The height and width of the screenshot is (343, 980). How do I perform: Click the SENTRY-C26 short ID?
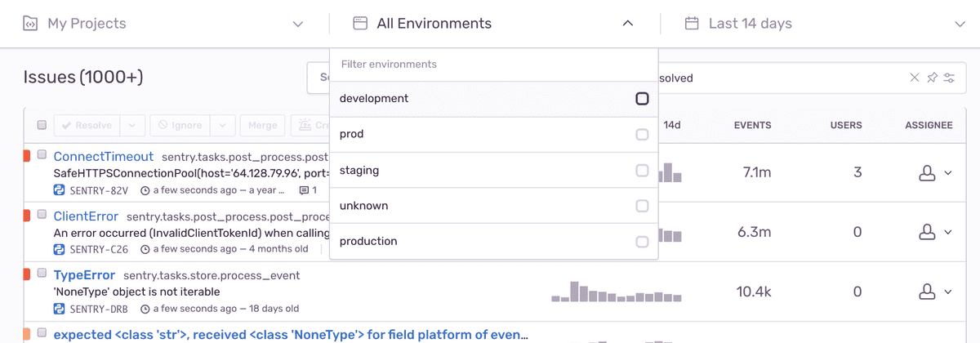(x=99, y=250)
